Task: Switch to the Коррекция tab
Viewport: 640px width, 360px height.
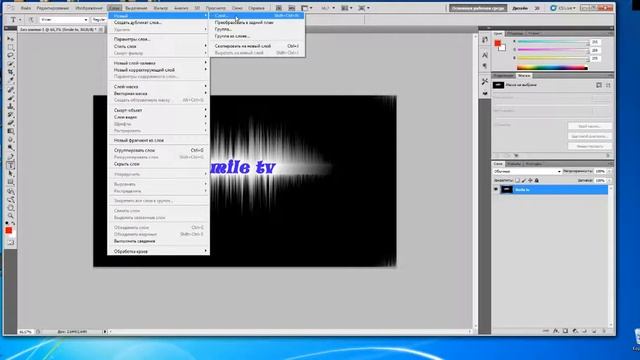Action: click(x=503, y=76)
